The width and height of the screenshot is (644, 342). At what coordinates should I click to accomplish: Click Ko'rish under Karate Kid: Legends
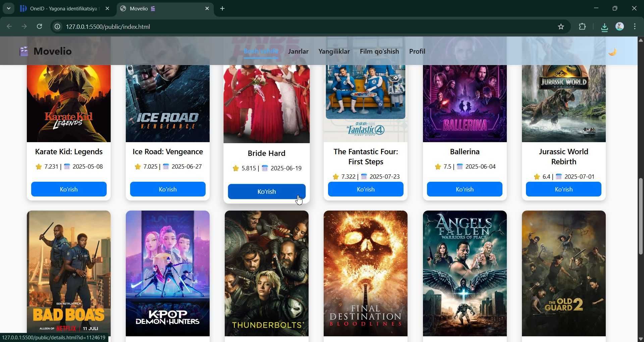click(x=69, y=189)
